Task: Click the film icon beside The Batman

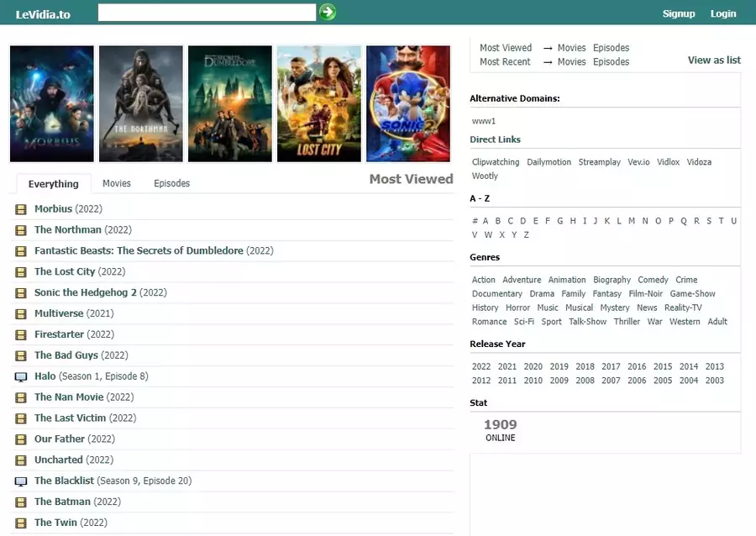Action: pos(21,502)
